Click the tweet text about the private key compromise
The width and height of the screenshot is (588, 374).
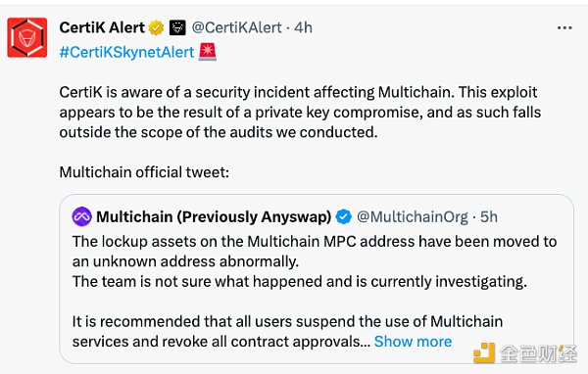(300, 112)
